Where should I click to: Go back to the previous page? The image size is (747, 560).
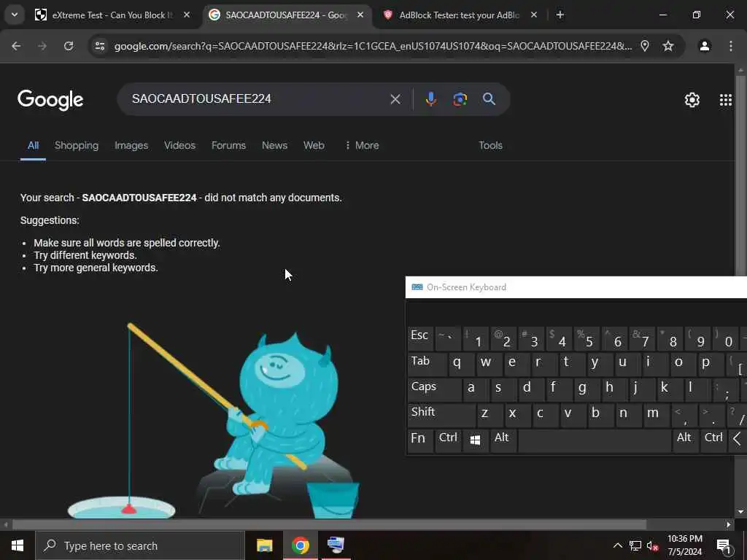tap(16, 46)
